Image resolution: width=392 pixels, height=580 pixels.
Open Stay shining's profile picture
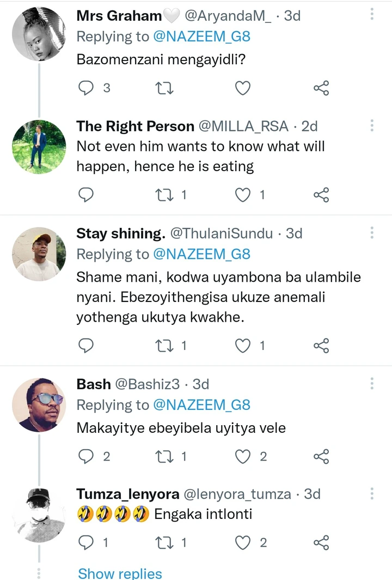click(x=39, y=254)
